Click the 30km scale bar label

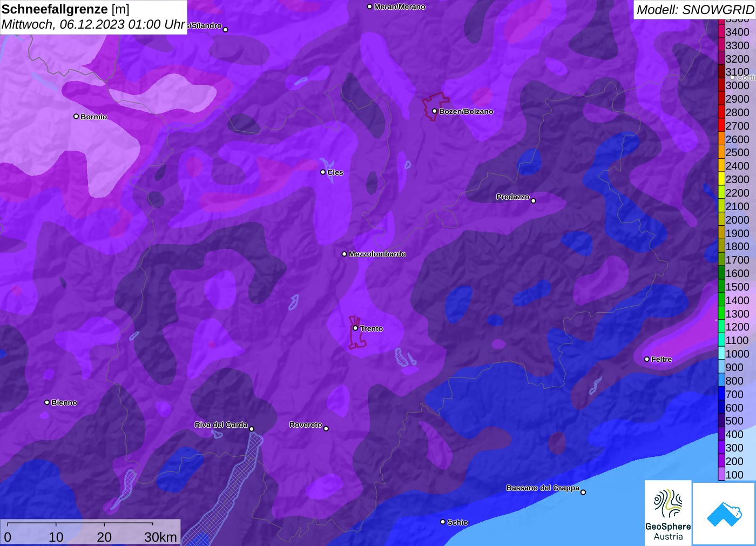(161, 537)
